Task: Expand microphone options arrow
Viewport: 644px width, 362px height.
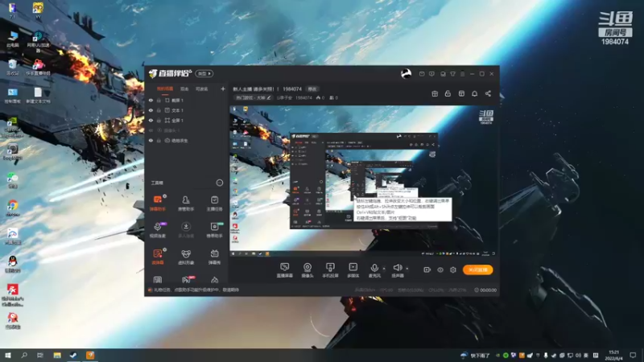Action: click(x=384, y=269)
